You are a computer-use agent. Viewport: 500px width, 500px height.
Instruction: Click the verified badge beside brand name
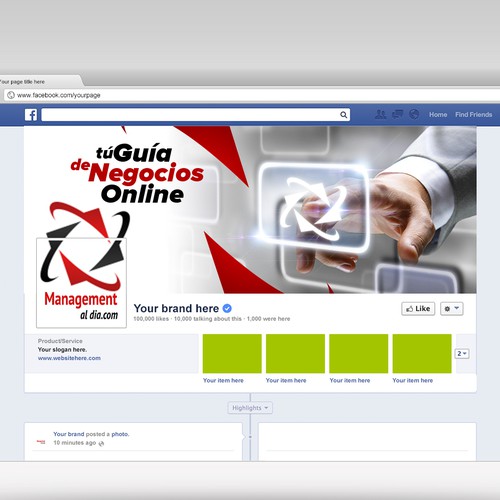(x=227, y=308)
